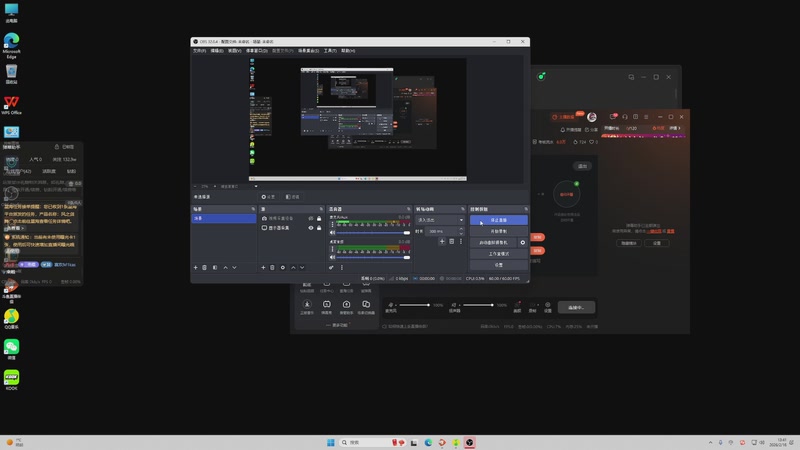Open OBS Help menu
Screen dimensions: 800x450
pyautogui.click(x=348, y=51)
